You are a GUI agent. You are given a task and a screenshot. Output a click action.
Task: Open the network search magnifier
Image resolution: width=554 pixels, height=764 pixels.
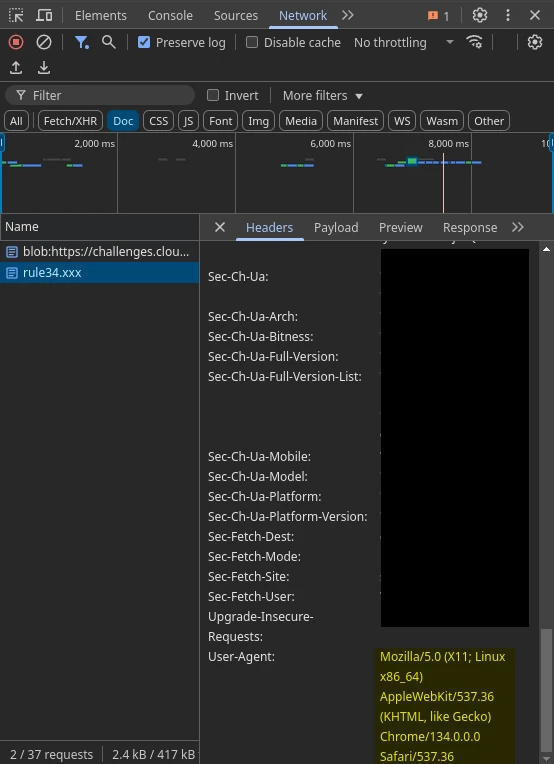pos(109,42)
